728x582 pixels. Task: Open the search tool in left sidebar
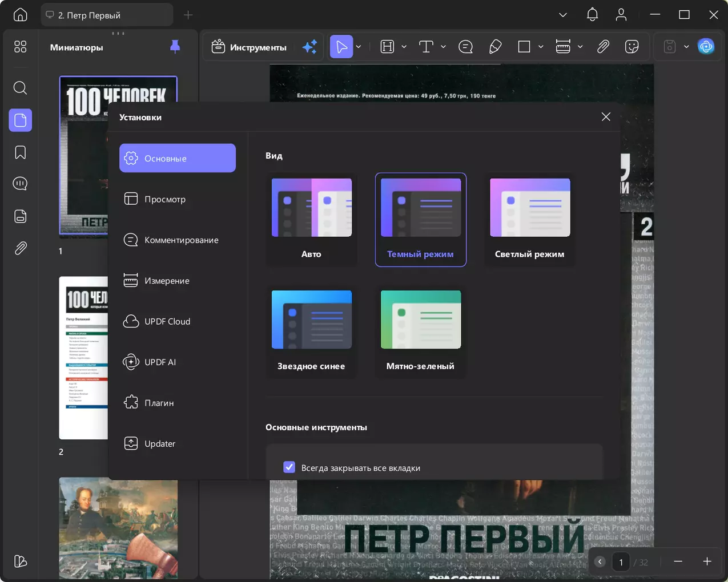tap(21, 88)
